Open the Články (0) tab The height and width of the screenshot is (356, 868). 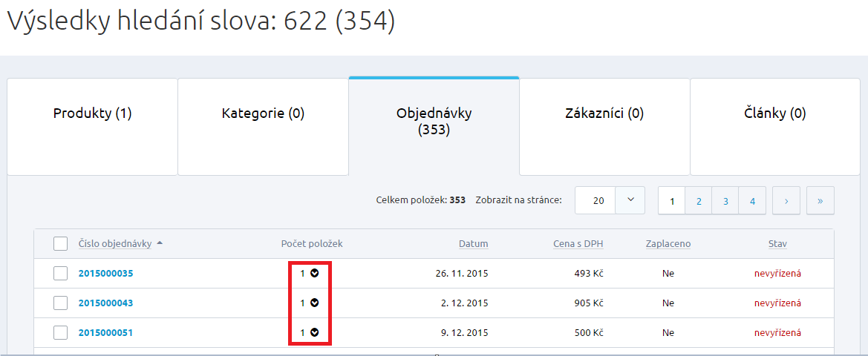[x=774, y=113]
